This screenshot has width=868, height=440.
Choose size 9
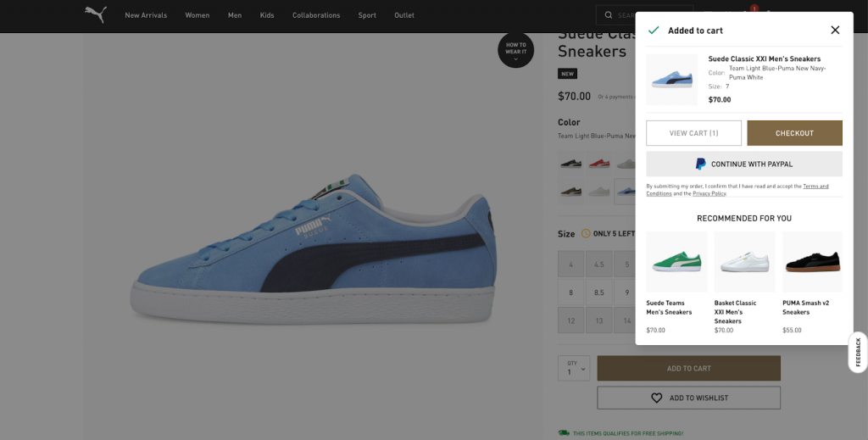click(626, 292)
